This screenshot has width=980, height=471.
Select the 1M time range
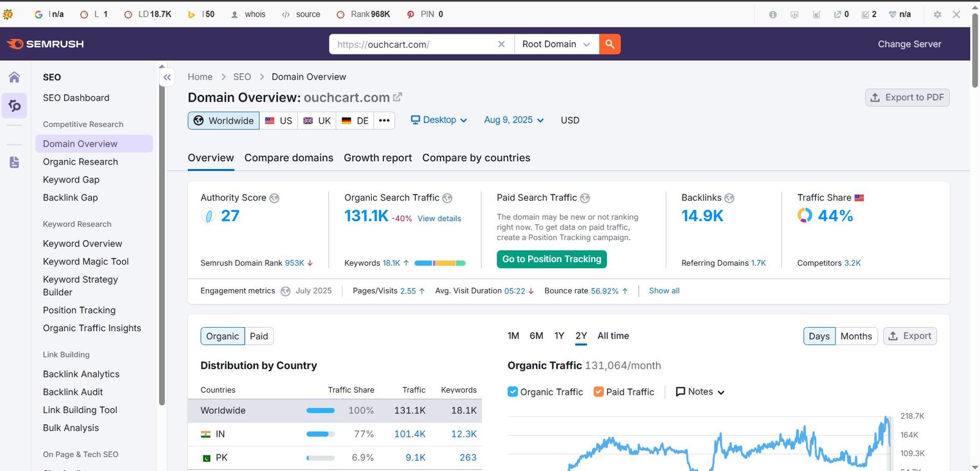click(x=513, y=336)
